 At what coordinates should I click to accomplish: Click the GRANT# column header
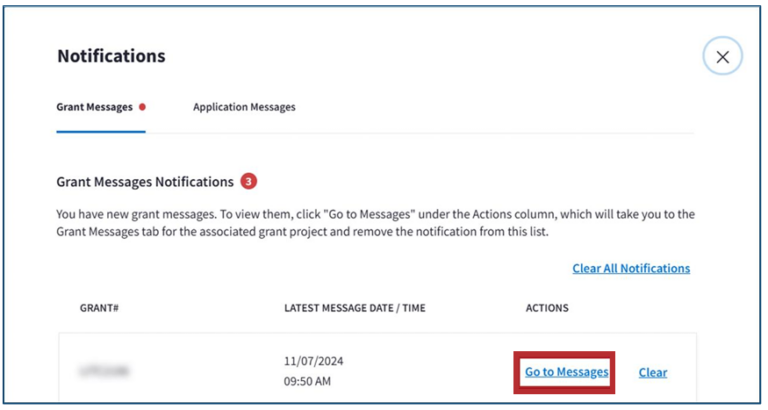click(99, 308)
